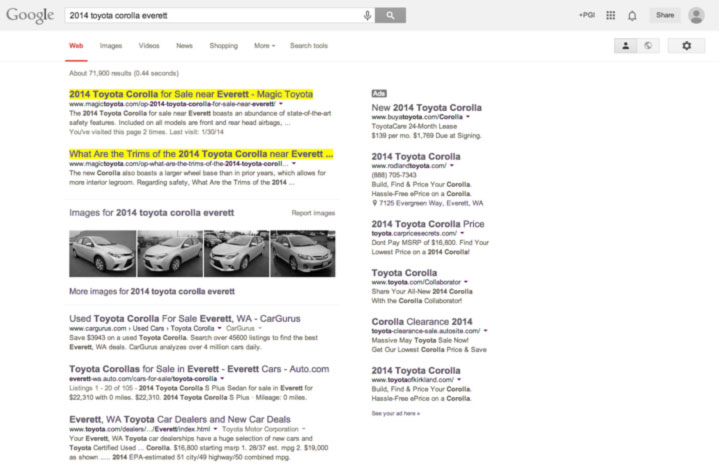Open fourth Corolla image thumbnail
Viewport: 719px width, 467px height.
303,254
